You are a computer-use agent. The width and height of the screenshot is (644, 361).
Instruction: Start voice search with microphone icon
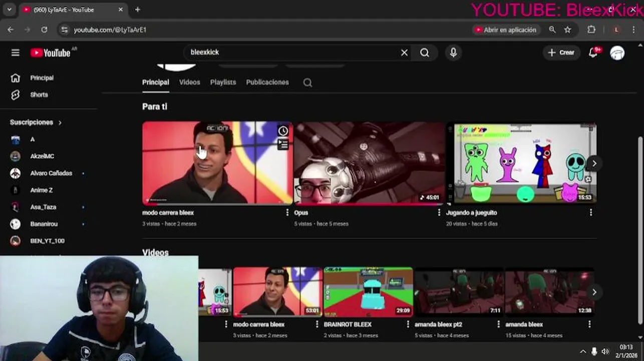pyautogui.click(x=453, y=53)
